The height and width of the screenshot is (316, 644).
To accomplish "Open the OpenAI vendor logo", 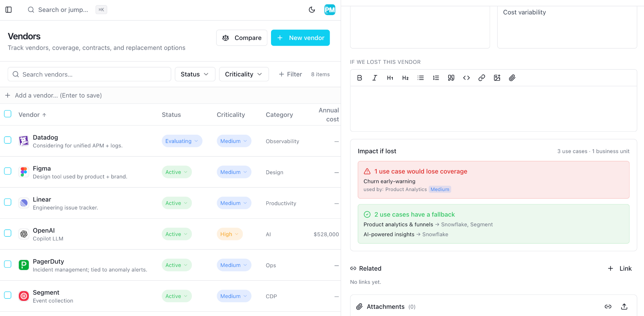I will coord(24,234).
